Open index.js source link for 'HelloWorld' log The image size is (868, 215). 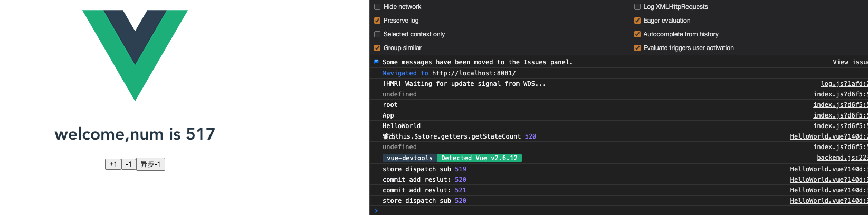(841, 126)
